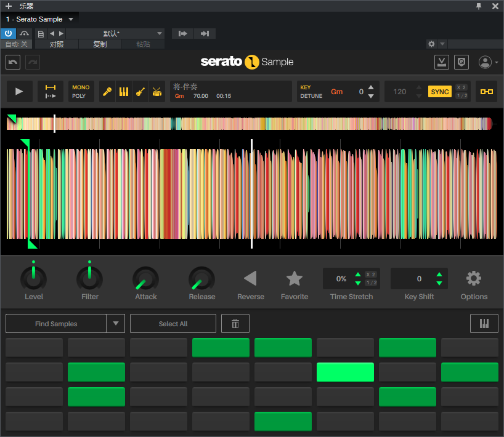The image size is (504, 437).
Task: Switch to keyboard mode with piano icon
Action: 484,323
